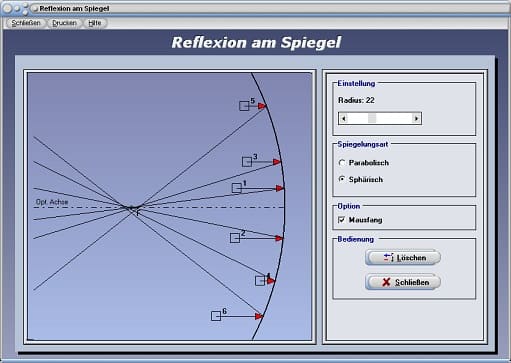The image size is (511, 363).
Task: Open the Drucken menu item
Action: click(64, 23)
